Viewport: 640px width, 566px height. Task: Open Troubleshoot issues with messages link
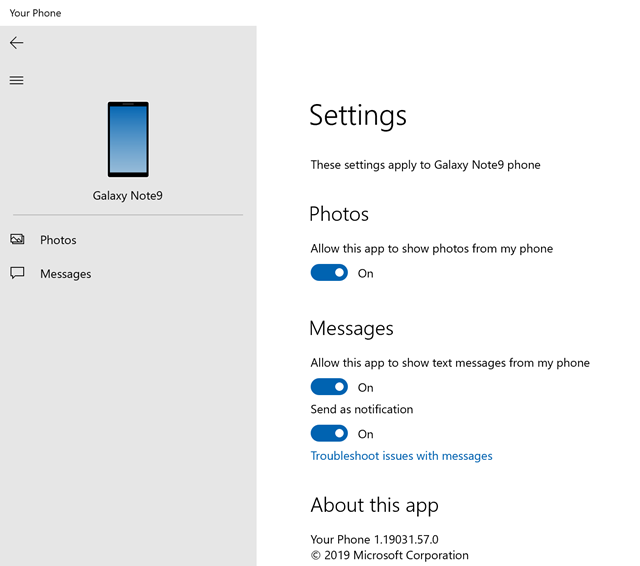[401, 456]
